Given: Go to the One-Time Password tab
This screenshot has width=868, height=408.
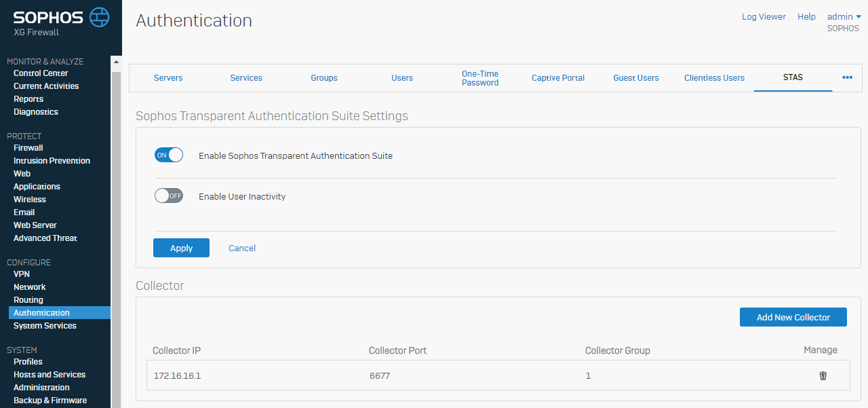Looking at the screenshot, I should click(x=480, y=78).
